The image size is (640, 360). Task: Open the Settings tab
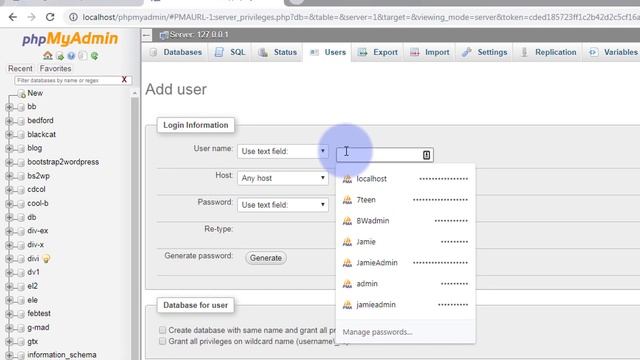coord(484,52)
